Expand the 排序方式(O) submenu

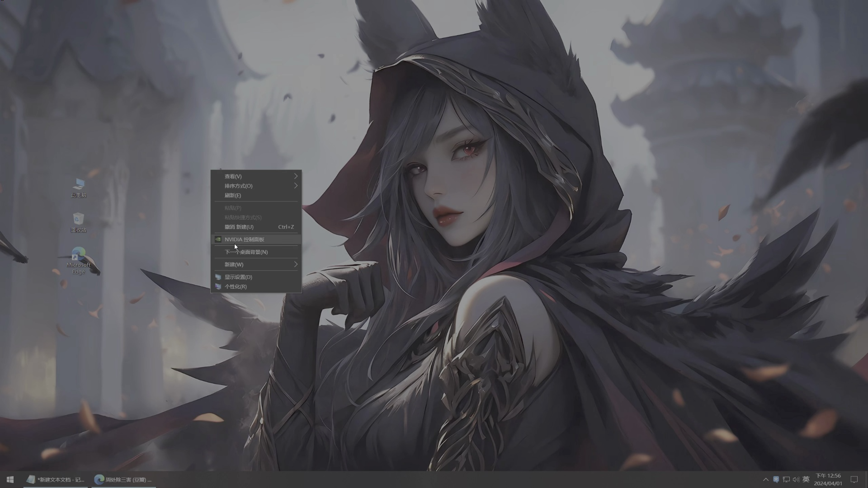click(x=256, y=186)
